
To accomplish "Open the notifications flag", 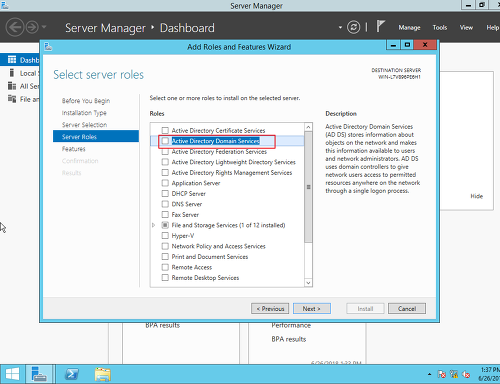I will click(380, 26).
